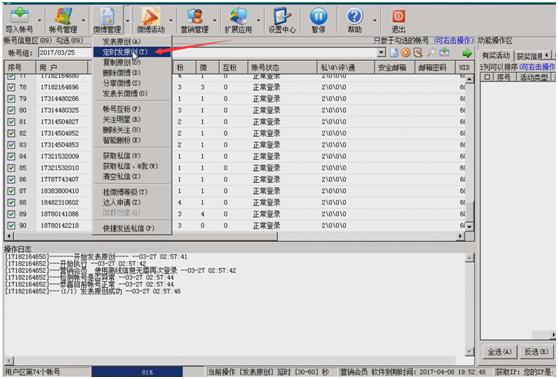The image size is (558, 379).
Task: Toggle checkbox for account row 78
Action: point(11,87)
